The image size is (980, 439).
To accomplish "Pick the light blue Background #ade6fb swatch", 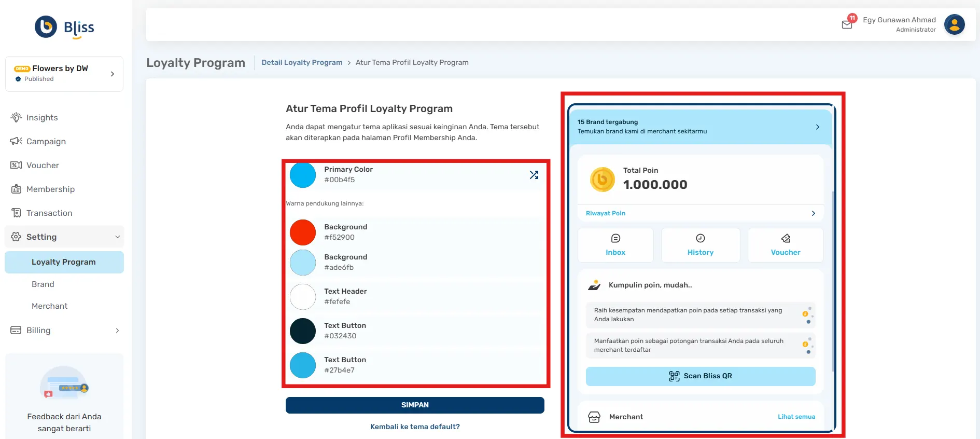I will [x=303, y=263].
